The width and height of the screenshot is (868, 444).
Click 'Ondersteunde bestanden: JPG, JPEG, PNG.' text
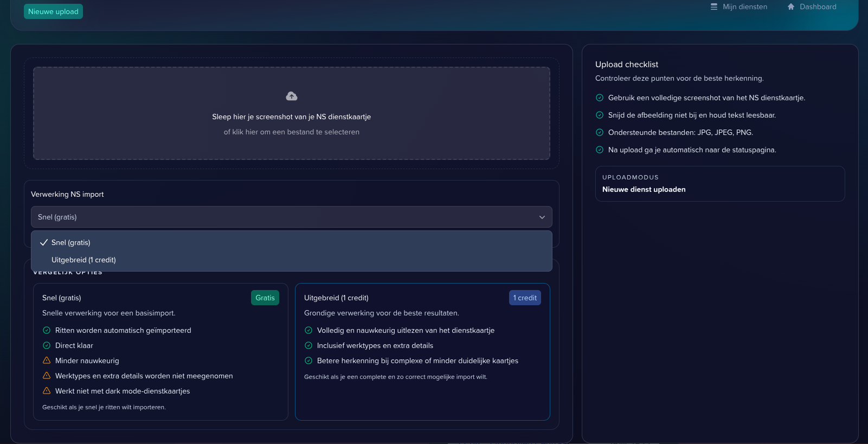(x=680, y=132)
